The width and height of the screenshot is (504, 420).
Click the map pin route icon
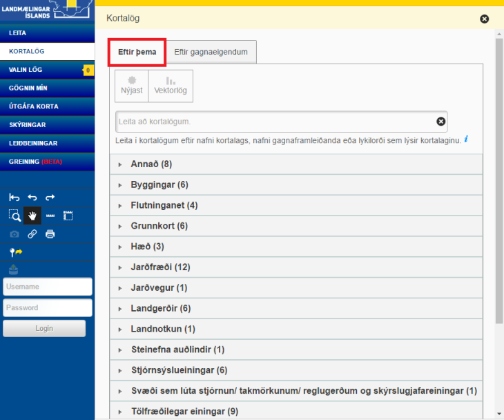click(15, 252)
